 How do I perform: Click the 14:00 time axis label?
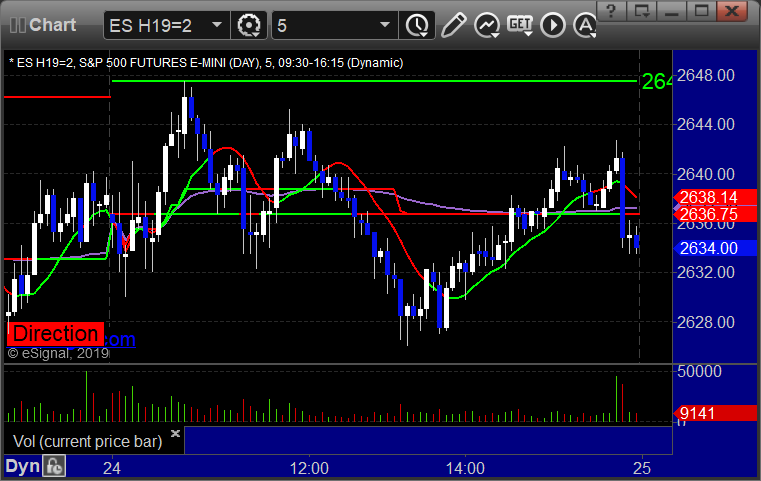coord(465,468)
